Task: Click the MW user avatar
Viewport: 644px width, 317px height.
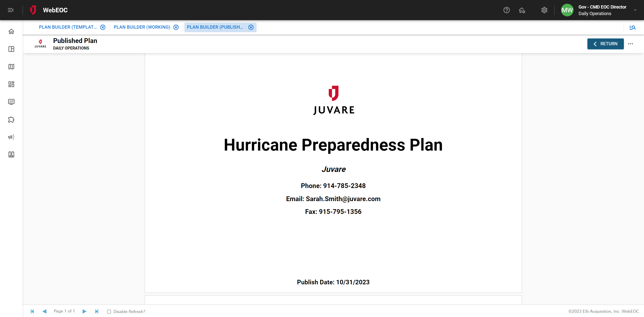Action: coord(567,10)
